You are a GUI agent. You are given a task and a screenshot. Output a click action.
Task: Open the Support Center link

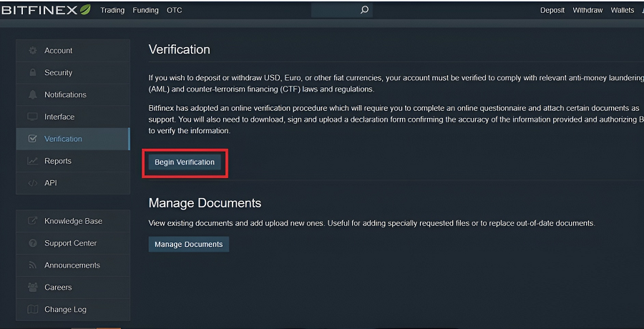pyautogui.click(x=73, y=243)
